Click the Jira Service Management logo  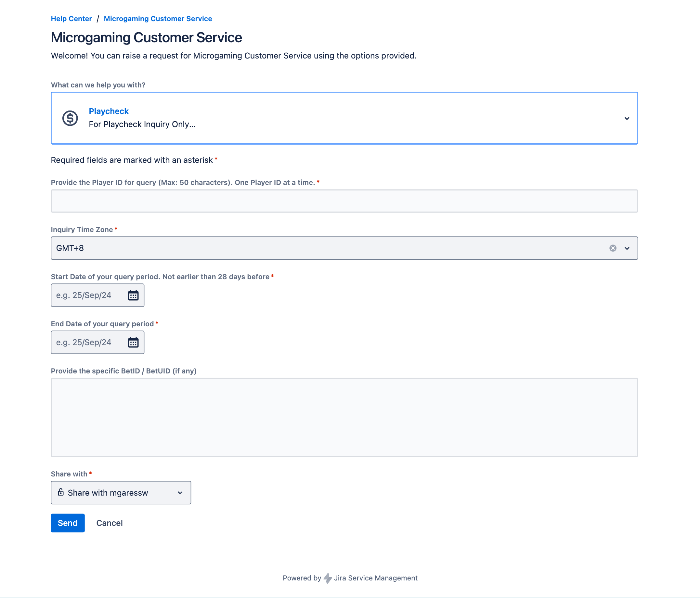328,578
